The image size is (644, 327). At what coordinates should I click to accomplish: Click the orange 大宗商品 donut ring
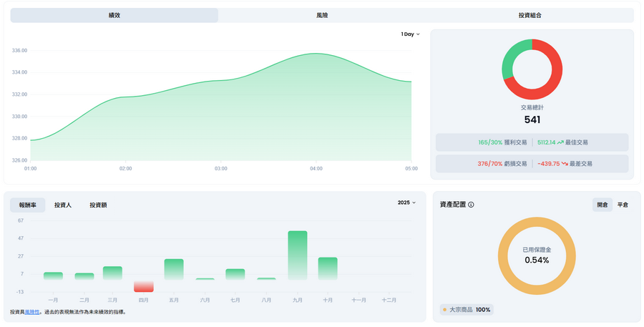(x=537, y=222)
